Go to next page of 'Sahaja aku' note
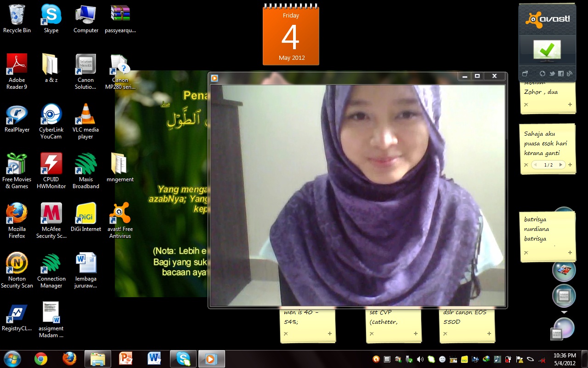Viewport: 588px width, 368px height. point(560,165)
